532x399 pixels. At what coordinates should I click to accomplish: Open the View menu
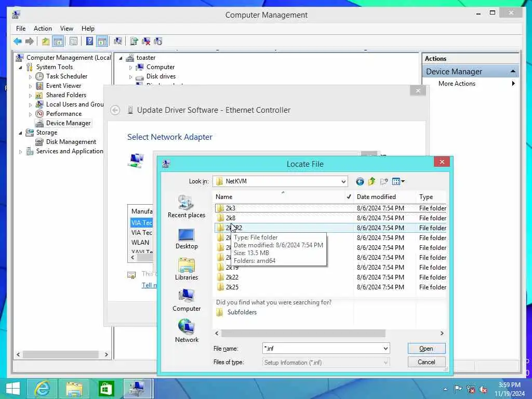tap(66, 29)
